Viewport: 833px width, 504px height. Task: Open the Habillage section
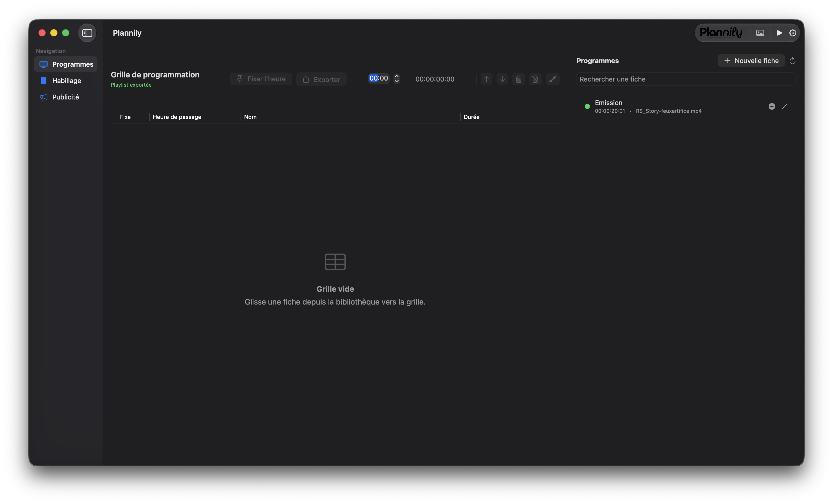click(x=66, y=80)
